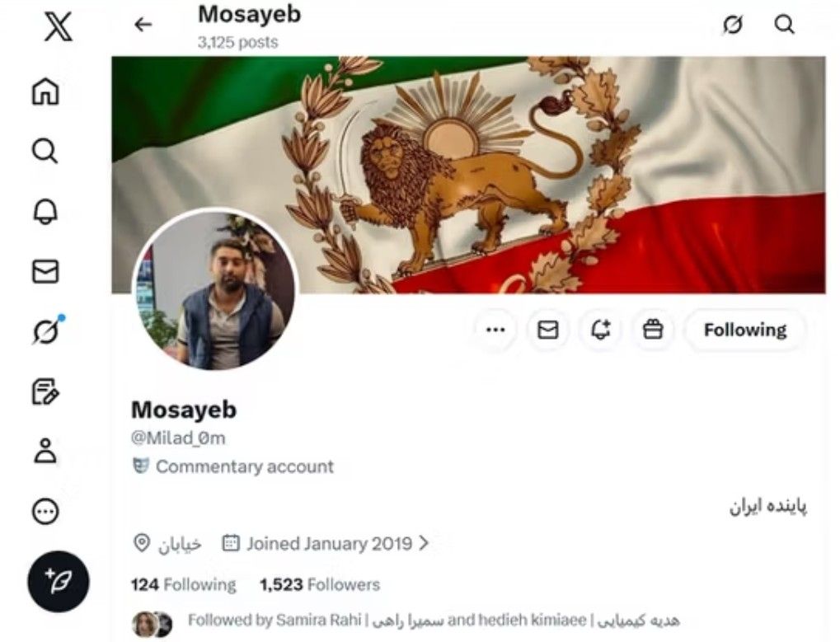
Task: Toggle the Following button to unfollow
Action: (x=745, y=330)
